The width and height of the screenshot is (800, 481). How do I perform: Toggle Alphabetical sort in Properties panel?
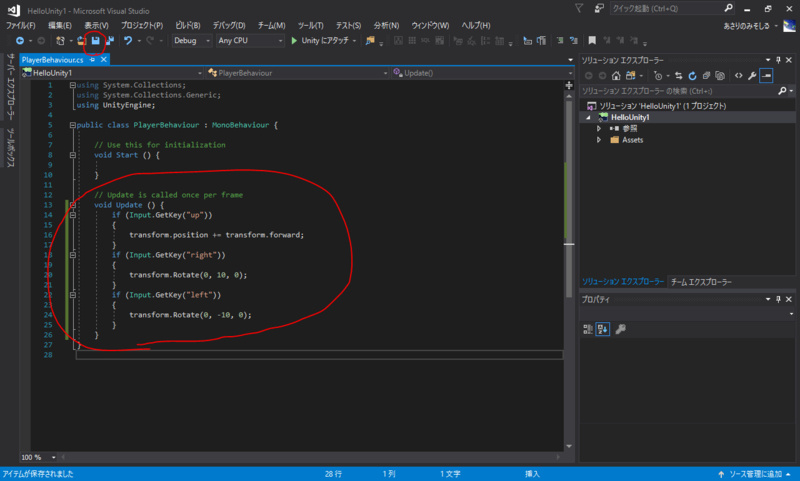click(x=603, y=330)
